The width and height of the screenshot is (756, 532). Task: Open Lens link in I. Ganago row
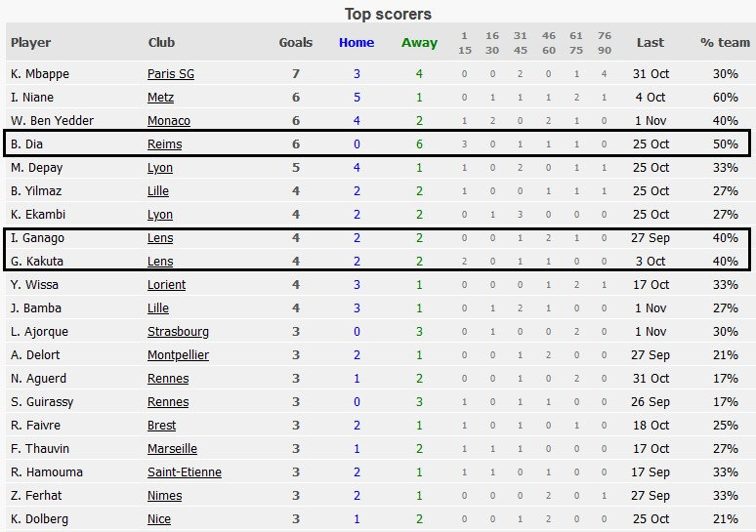pyautogui.click(x=160, y=238)
